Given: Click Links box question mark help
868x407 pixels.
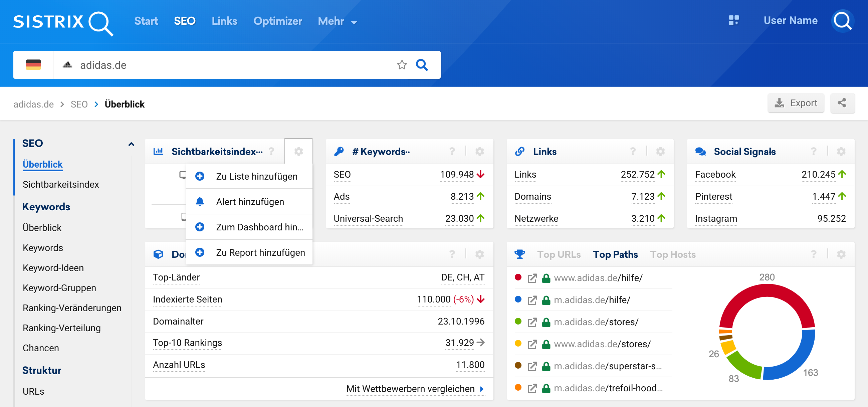Looking at the screenshot, I should [x=633, y=152].
